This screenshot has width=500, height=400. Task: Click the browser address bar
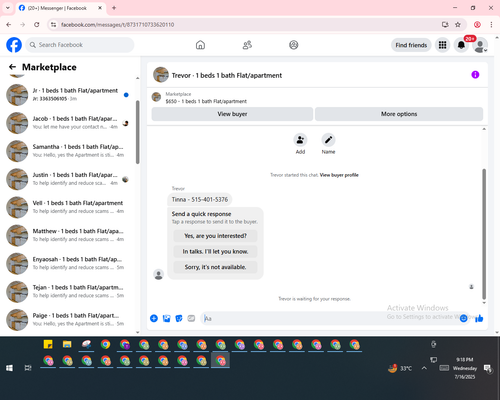click(248, 25)
